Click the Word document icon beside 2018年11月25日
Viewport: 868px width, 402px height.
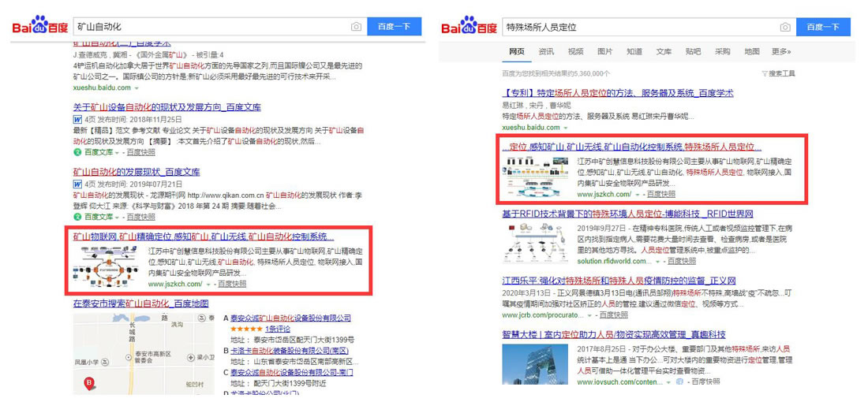(77, 119)
